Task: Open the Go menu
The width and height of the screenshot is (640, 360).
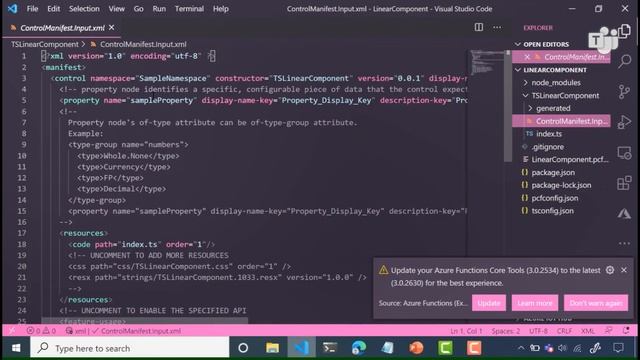Action: 138,9
